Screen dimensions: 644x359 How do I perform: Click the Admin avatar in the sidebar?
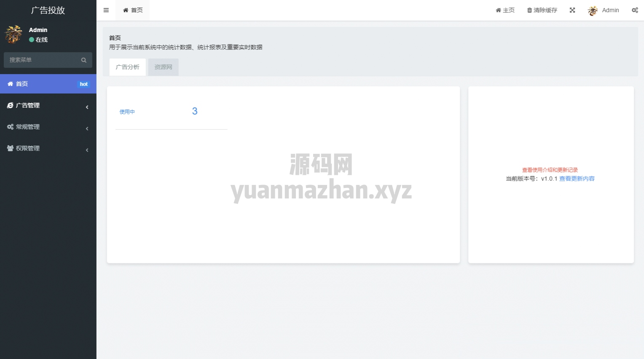tap(13, 35)
